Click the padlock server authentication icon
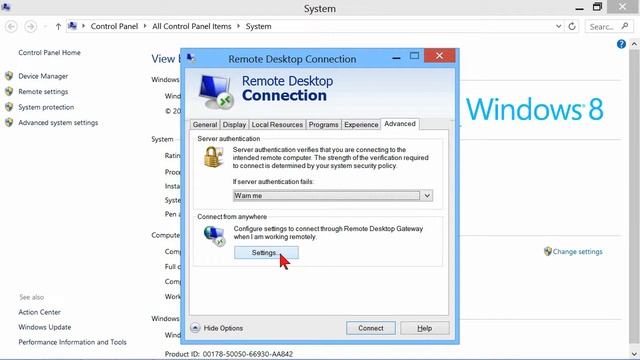 coord(213,157)
